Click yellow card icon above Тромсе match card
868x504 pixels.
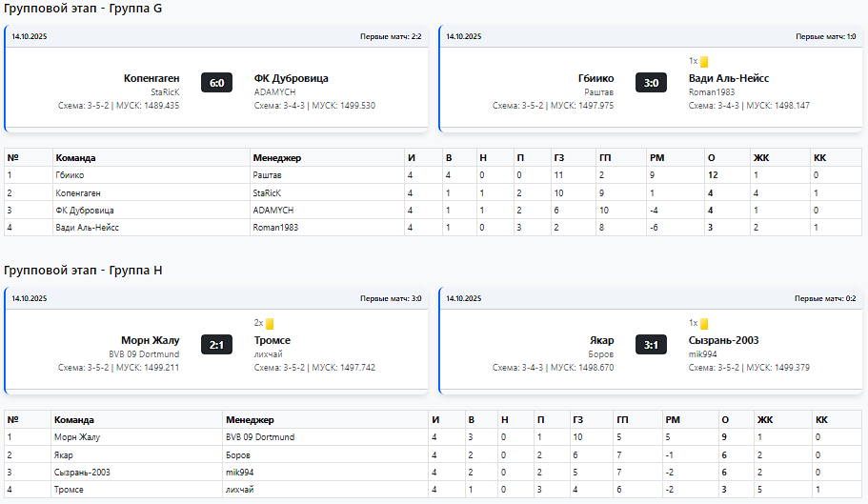pyautogui.click(x=270, y=324)
